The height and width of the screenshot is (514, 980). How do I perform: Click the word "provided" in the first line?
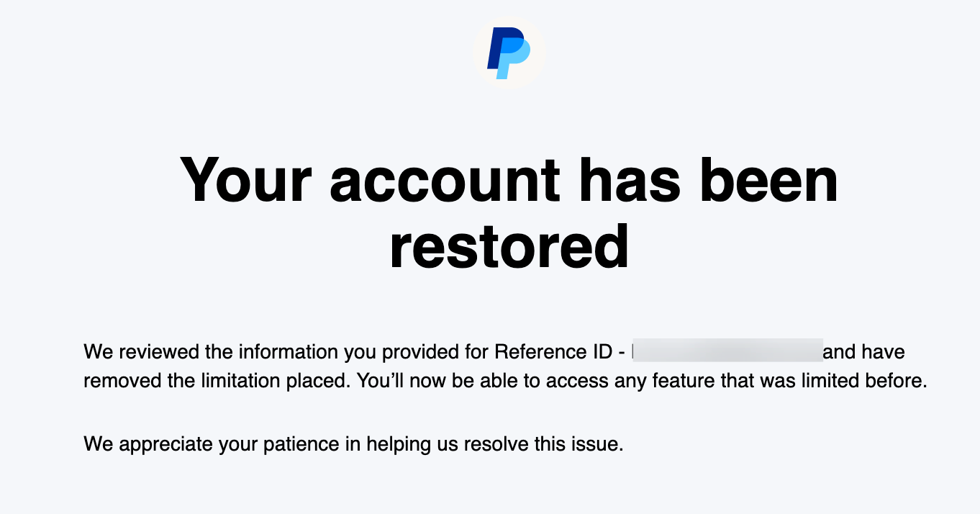[419, 352]
